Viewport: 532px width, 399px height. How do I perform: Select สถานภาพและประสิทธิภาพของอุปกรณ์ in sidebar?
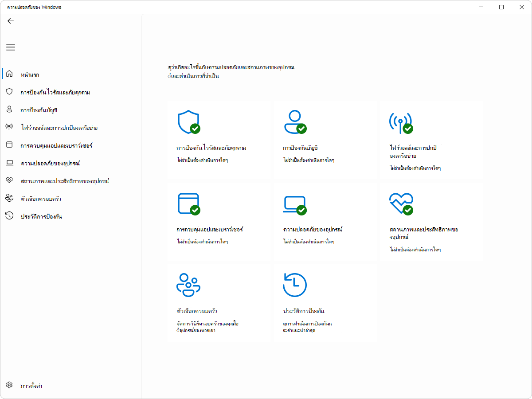click(x=65, y=181)
